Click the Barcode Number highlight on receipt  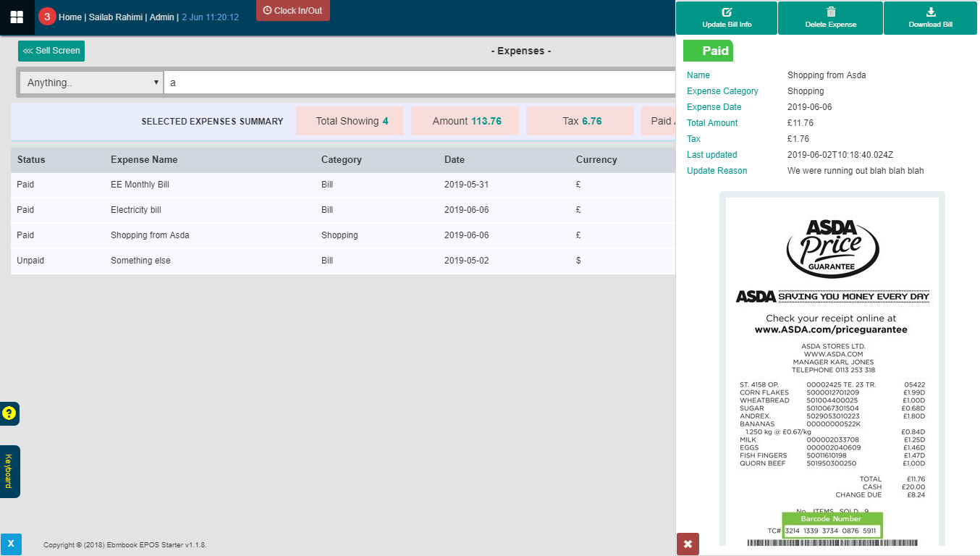pyautogui.click(x=832, y=525)
